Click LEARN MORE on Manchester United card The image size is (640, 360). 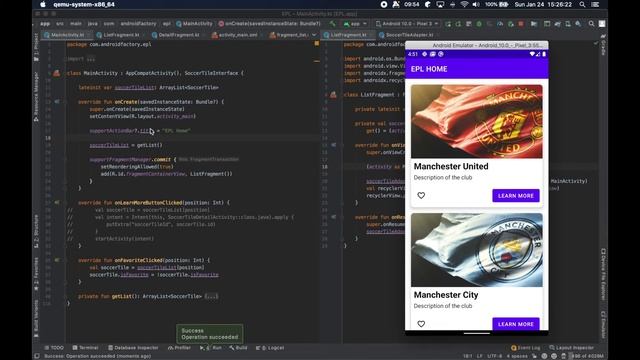pyautogui.click(x=516, y=196)
